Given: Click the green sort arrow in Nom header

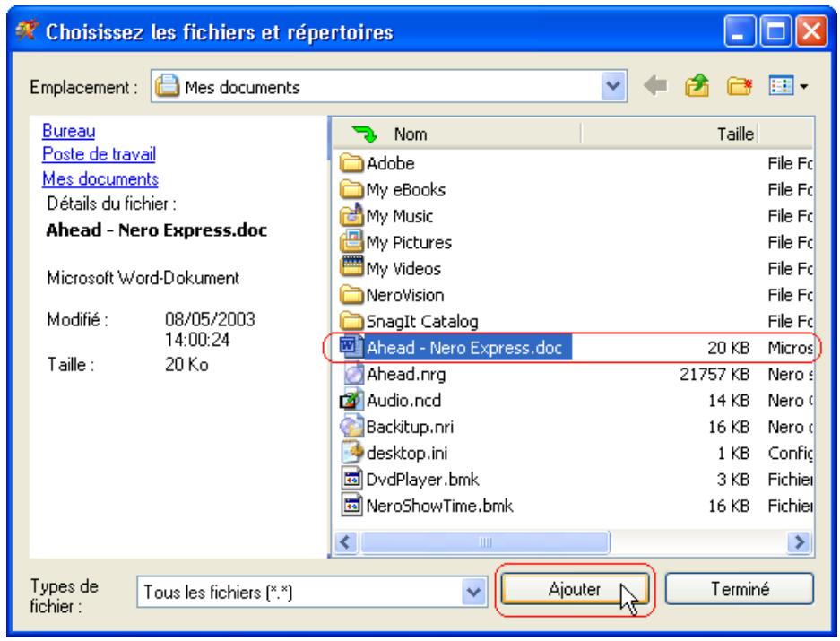Looking at the screenshot, I should click(x=365, y=134).
